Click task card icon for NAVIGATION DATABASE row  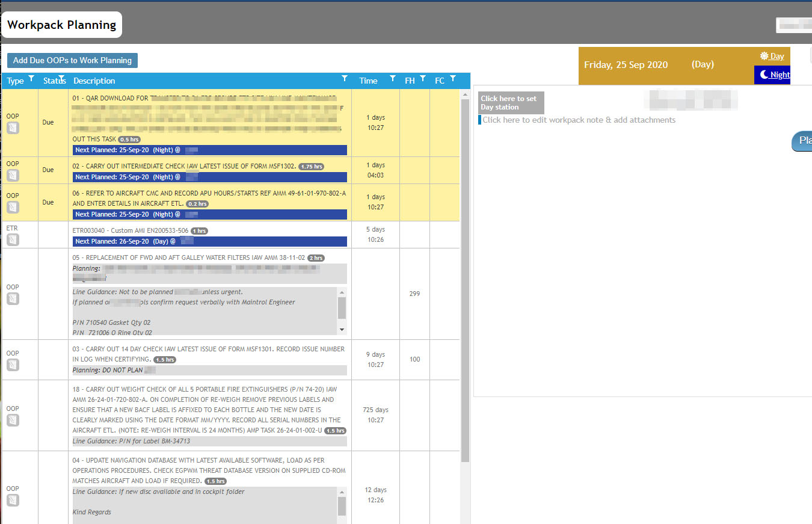tap(13, 500)
